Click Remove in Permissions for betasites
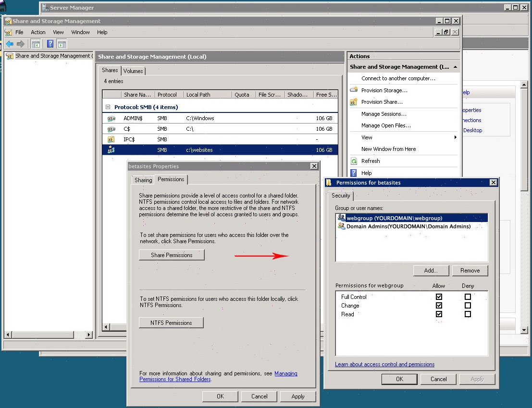This screenshot has width=532, height=408. pos(470,271)
